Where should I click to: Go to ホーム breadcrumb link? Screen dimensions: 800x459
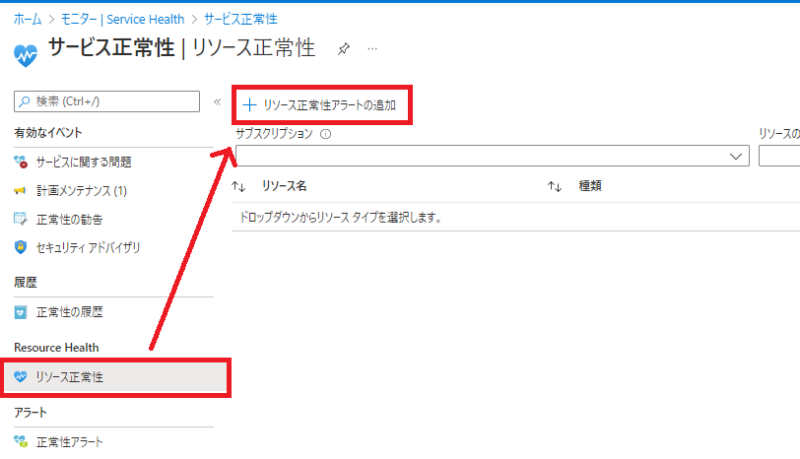coord(28,19)
